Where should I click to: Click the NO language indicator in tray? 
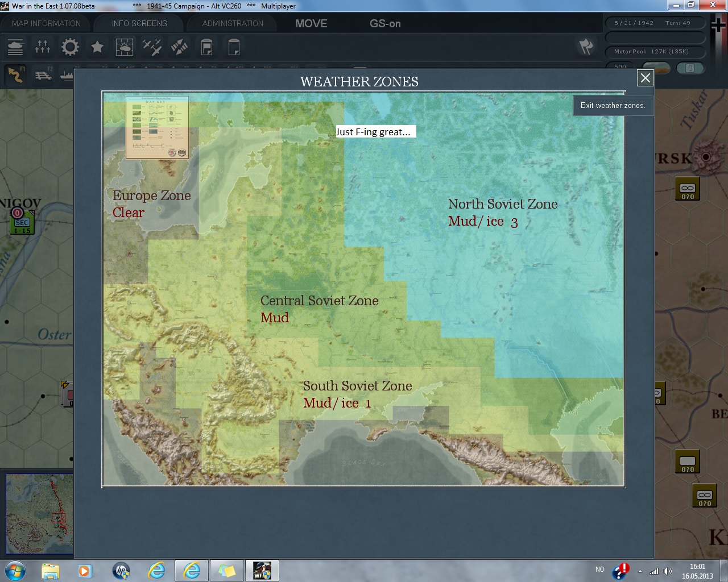pos(600,569)
